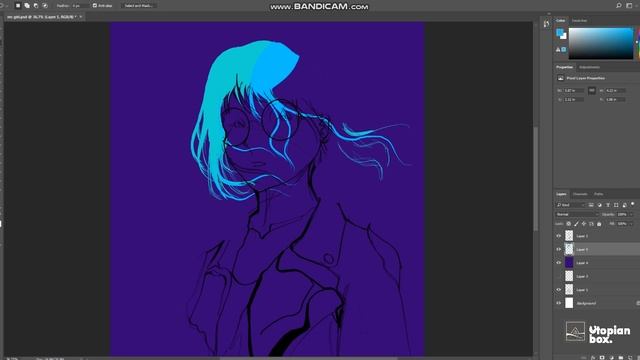Screen dimensions: 640x360
Task: Click the out-of-gamut warning triangle icon
Action: tap(558, 50)
